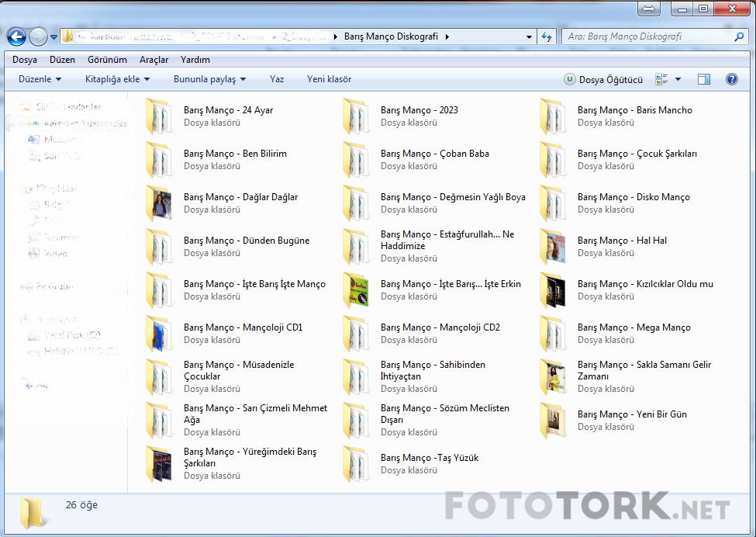Screen dimensions: 756x537
Task: Select the Yüreğimdeki Barış Şarkıları folder icon
Action: click(x=159, y=463)
